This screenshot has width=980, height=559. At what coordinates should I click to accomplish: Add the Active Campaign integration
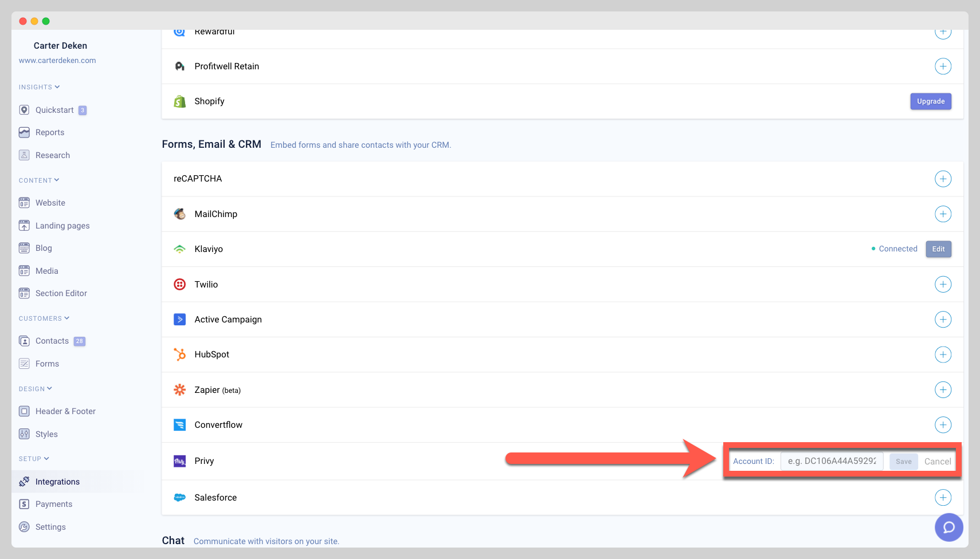coord(943,320)
